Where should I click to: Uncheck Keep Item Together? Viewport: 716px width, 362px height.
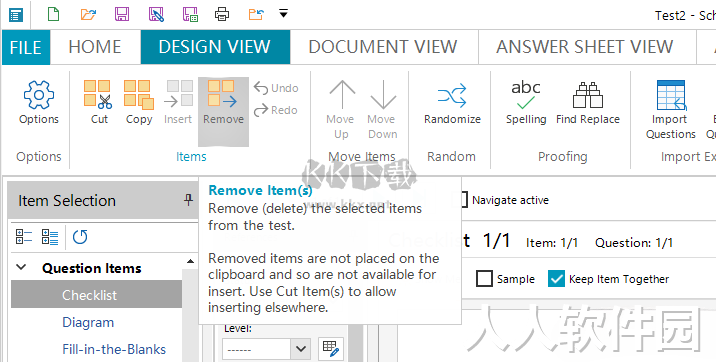(556, 278)
